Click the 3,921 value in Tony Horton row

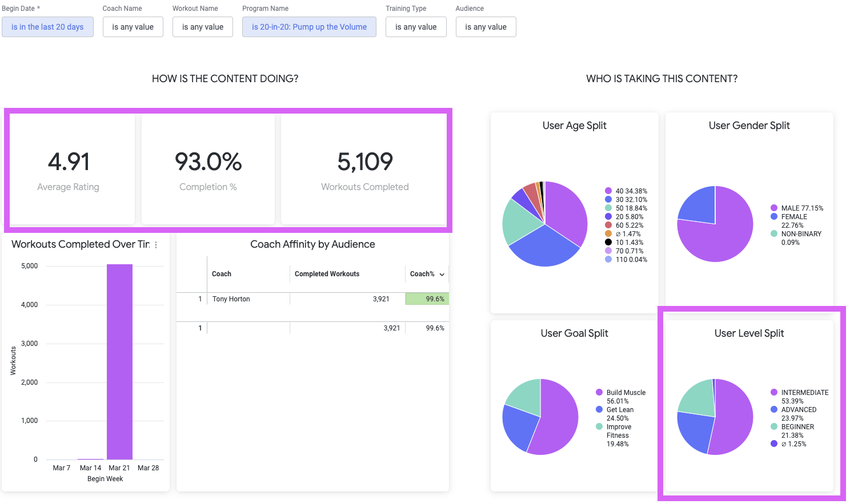click(381, 299)
